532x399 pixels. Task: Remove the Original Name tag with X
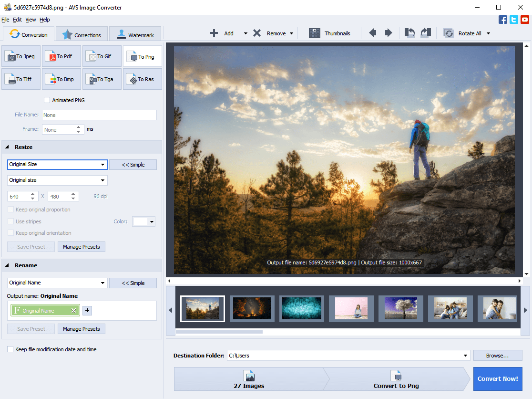pyautogui.click(x=73, y=311)
